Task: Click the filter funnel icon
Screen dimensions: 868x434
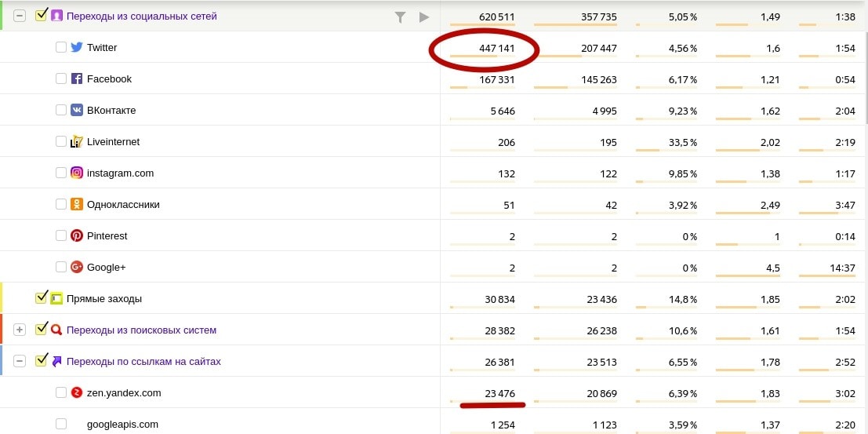Action: pyautogui.click(x=400, y=16)
